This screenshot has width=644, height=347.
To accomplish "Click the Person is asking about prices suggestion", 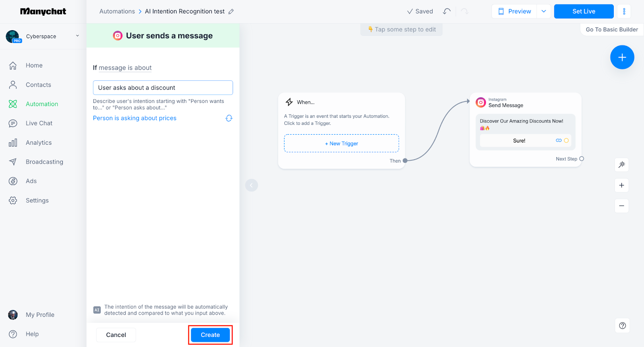I will click(x=134, y=118).
